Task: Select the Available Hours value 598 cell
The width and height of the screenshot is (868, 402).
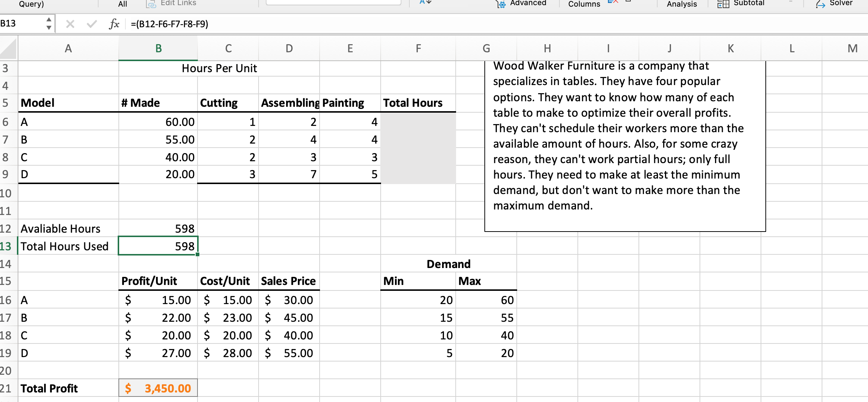Action: point(158,228)
